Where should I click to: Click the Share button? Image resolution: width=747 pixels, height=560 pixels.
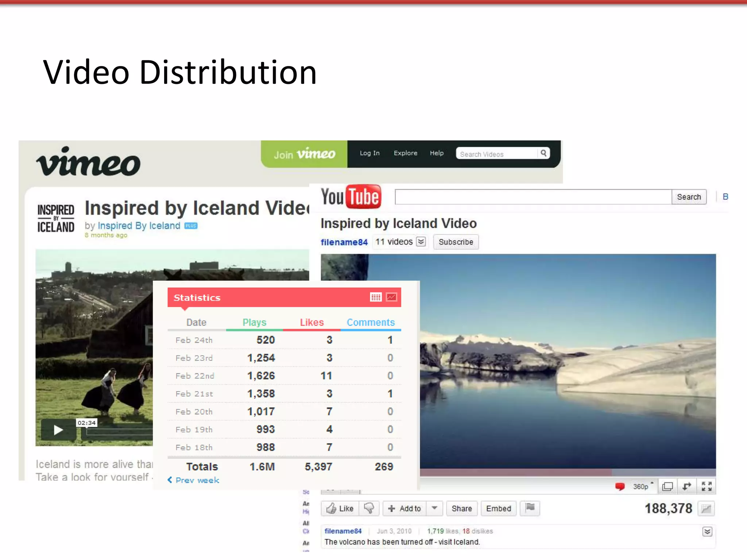point(462,509)
